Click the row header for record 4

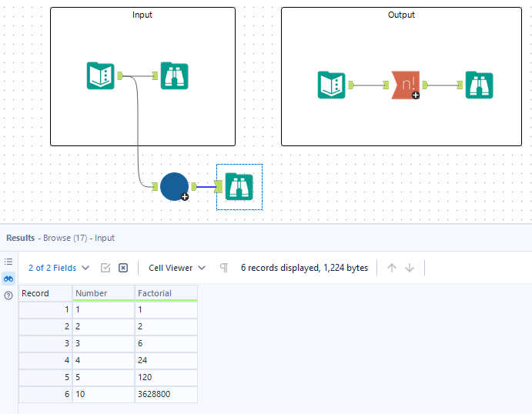[45, 360]
